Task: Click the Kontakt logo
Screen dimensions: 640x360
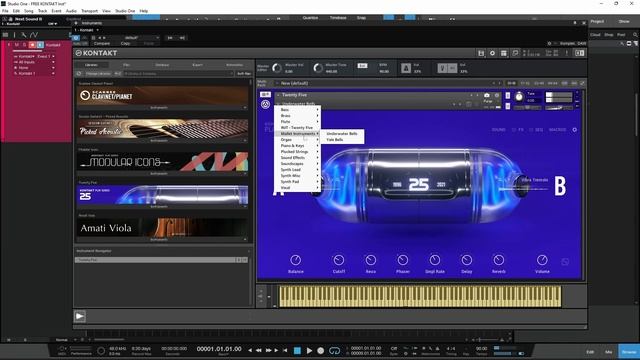Action: (x=96, y=53)
